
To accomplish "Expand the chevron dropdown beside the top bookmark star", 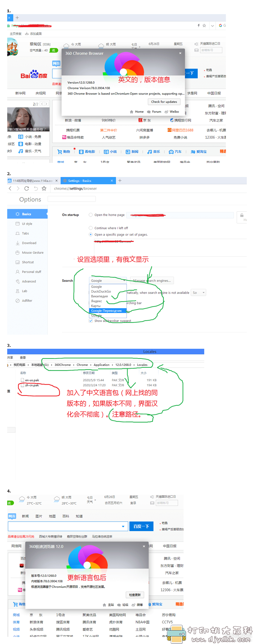I will pyautogui.click(x=212, y=26).
